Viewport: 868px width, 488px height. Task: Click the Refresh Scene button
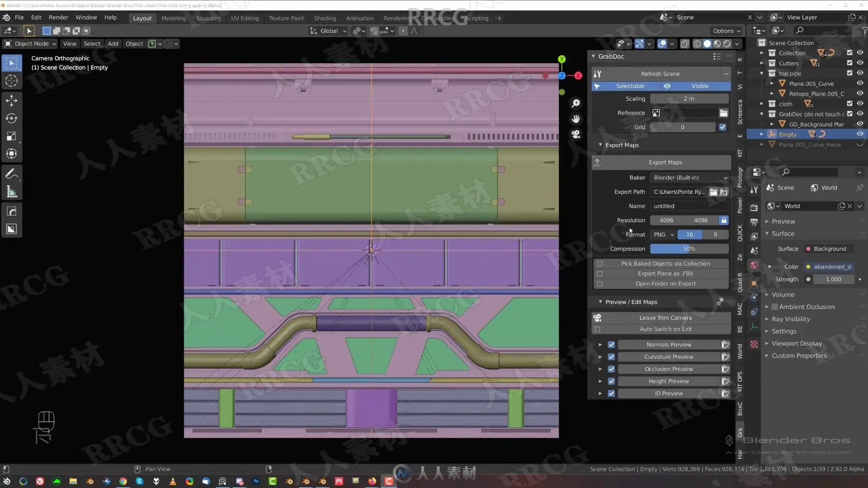click(x=660, y=74)
